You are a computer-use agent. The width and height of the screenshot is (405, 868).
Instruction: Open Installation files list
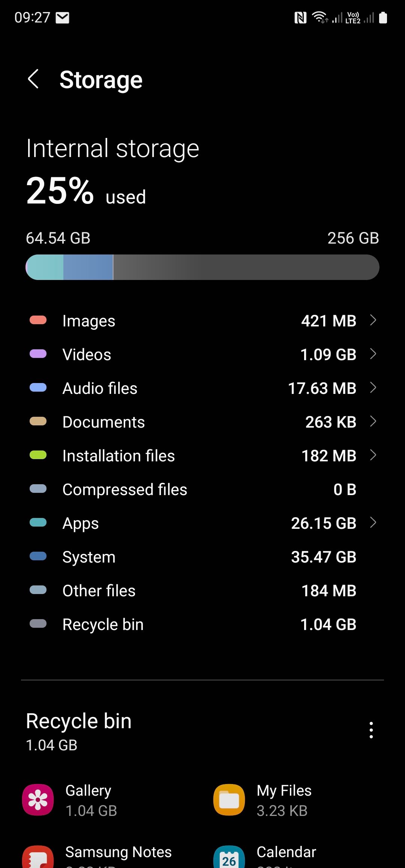(202, 456)
